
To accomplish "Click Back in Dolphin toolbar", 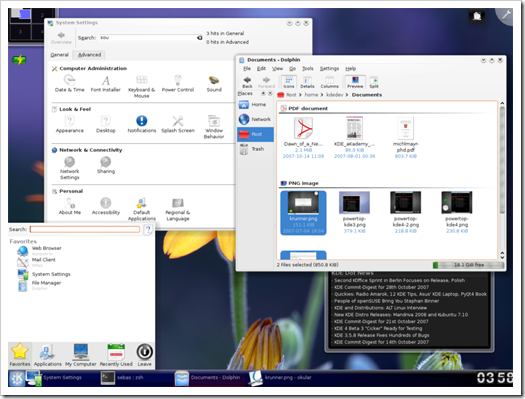I will (x=247, y=82).
